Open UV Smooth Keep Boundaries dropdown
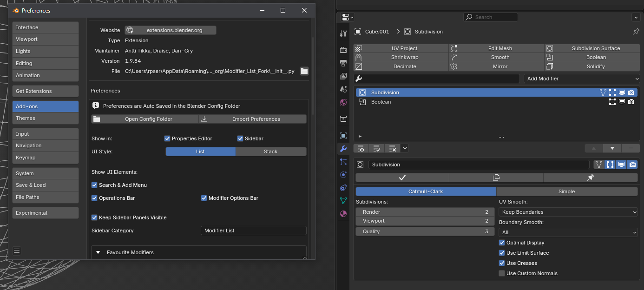 click(x=568, y=212)
